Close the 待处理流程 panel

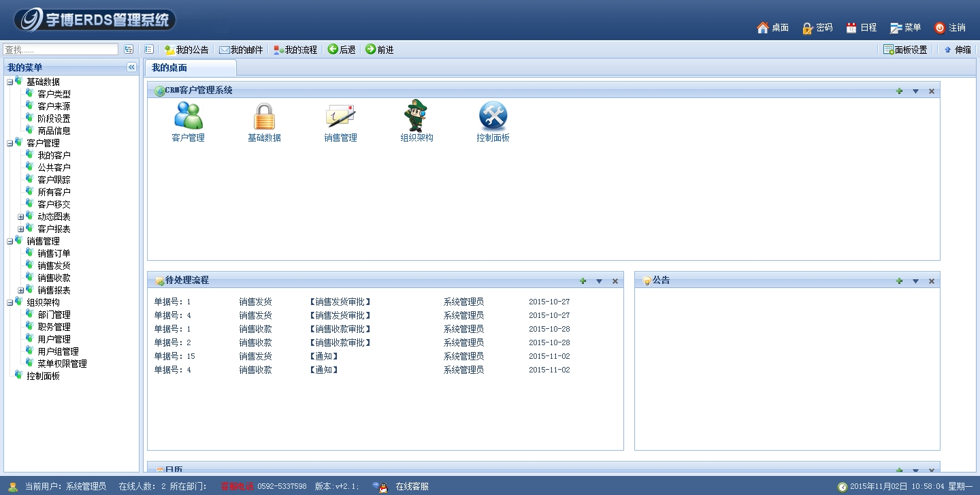click(x=615, y=281)
